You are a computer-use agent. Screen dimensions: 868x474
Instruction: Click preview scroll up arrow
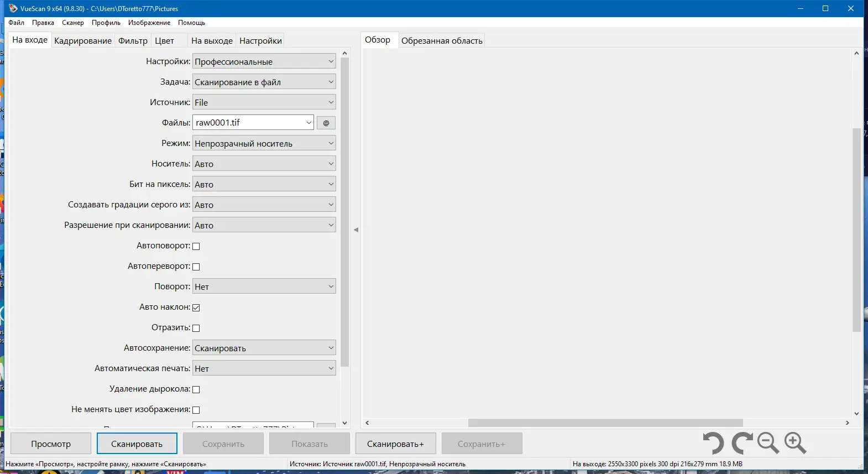856,54
